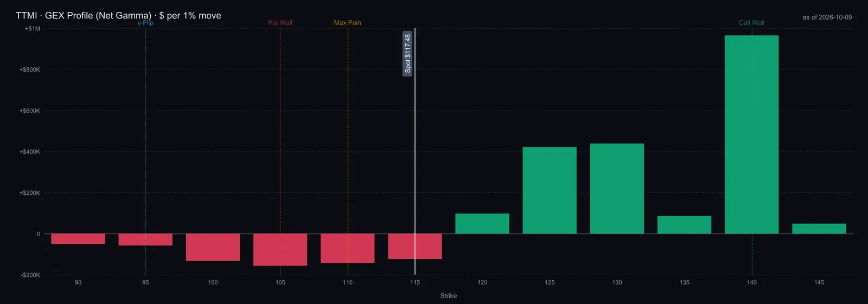
Task: Select the tallest green bar at strike 140
Action: [752, 135]
